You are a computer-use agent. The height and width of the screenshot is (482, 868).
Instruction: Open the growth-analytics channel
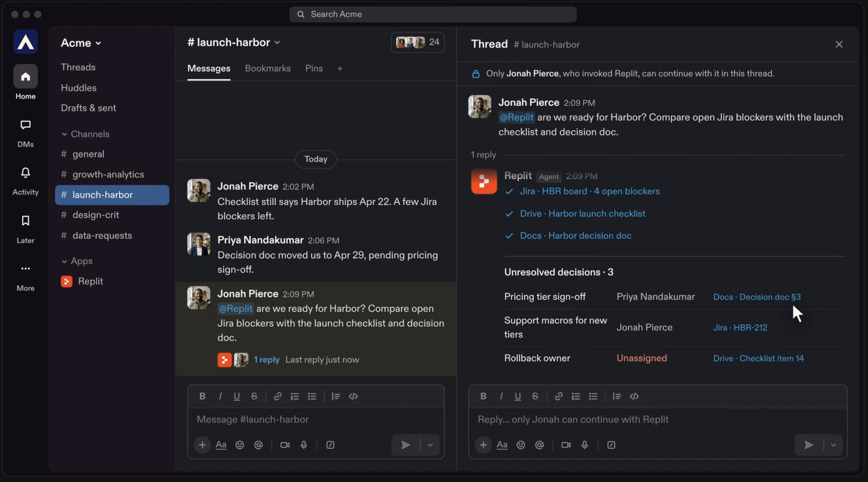112,174
